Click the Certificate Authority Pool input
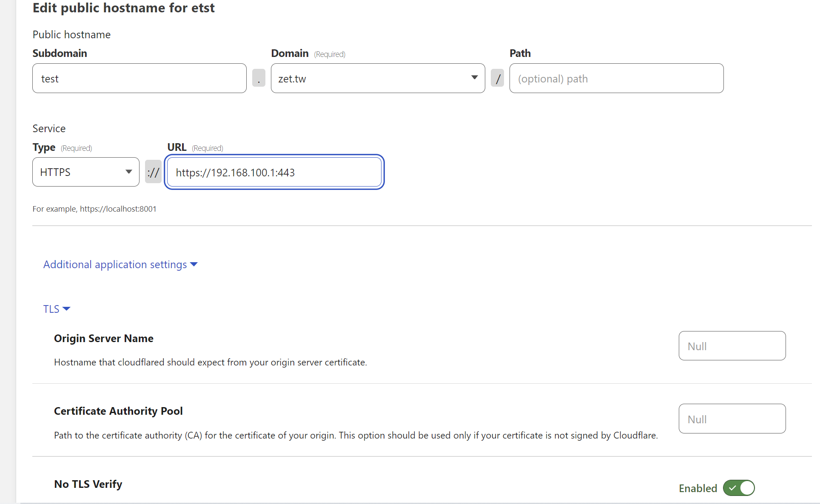This screenshot has height=504, width=820. click(x=732, y=419)
